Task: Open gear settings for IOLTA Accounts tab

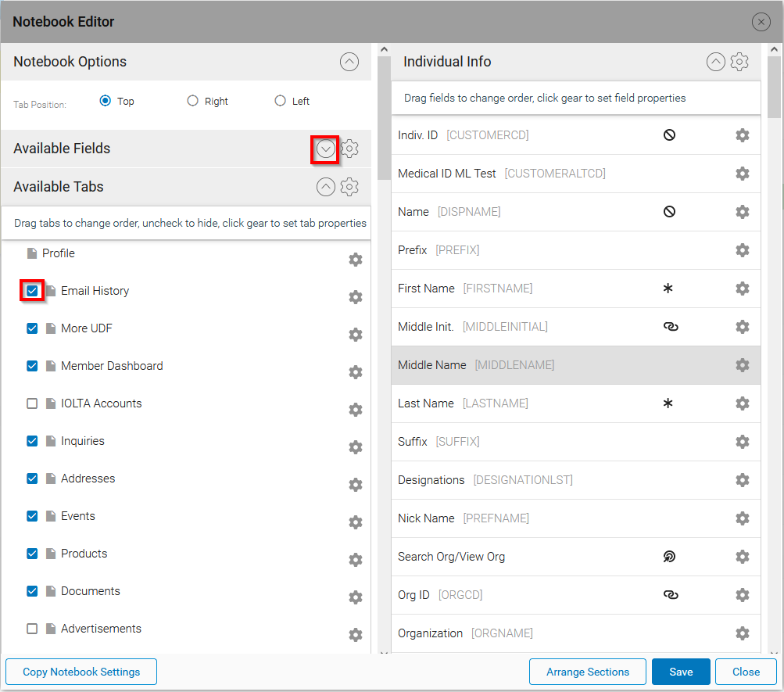Action: [x=356, y=410]
